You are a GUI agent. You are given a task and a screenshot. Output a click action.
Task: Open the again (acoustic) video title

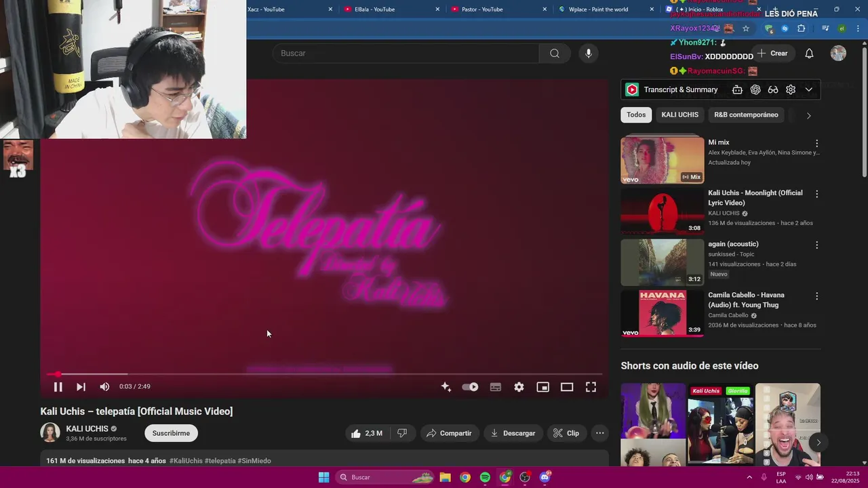[733, 244]
